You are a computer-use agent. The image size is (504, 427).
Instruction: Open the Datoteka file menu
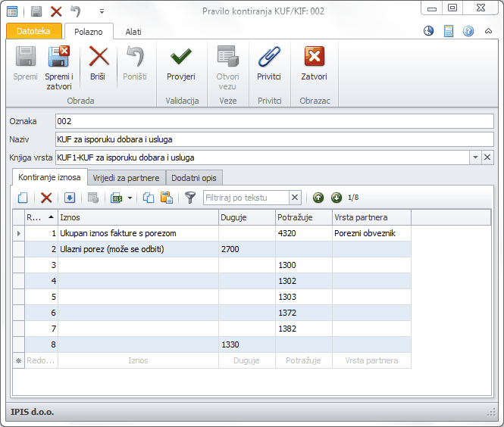34,31
